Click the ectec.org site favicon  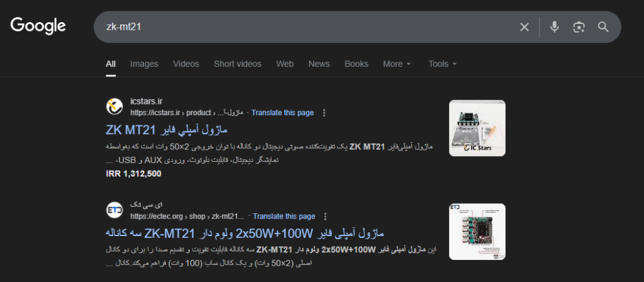114,210
